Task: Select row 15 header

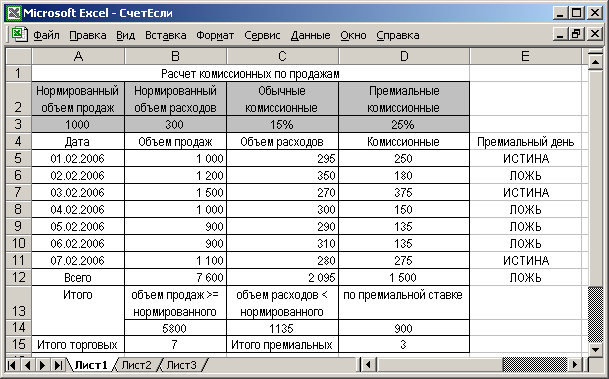Action: point(18,344)
